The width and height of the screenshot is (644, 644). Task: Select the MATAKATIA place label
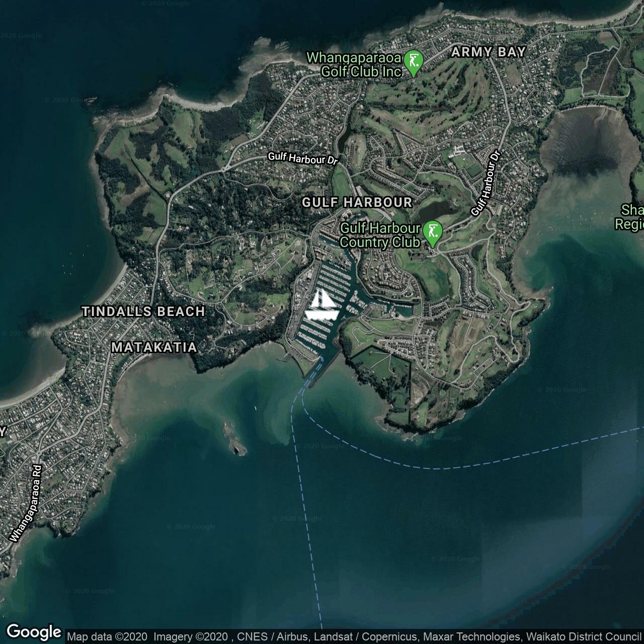tap(154, 347)
